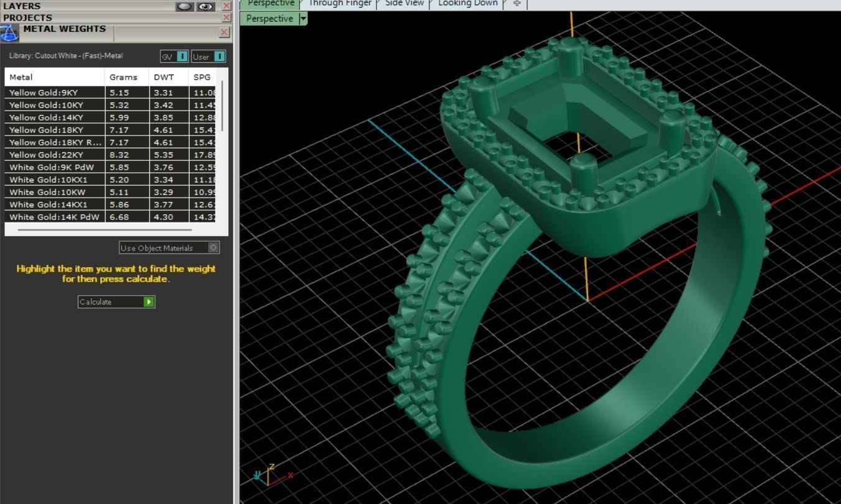This screenshot has width=841, height=504.
Task: Click the 3.31 DWT value
Action: click(163, 93)
